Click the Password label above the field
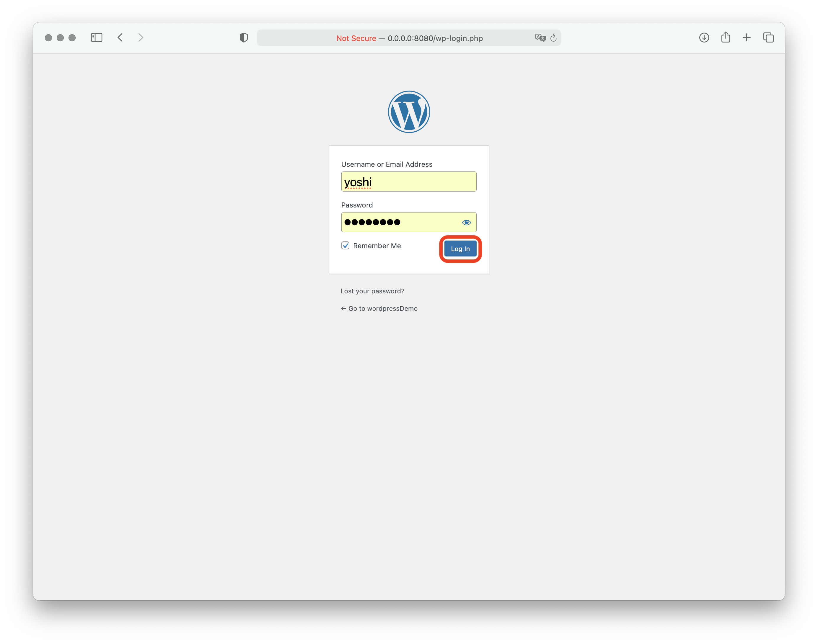818x644 pixels. tap(357, 205)
